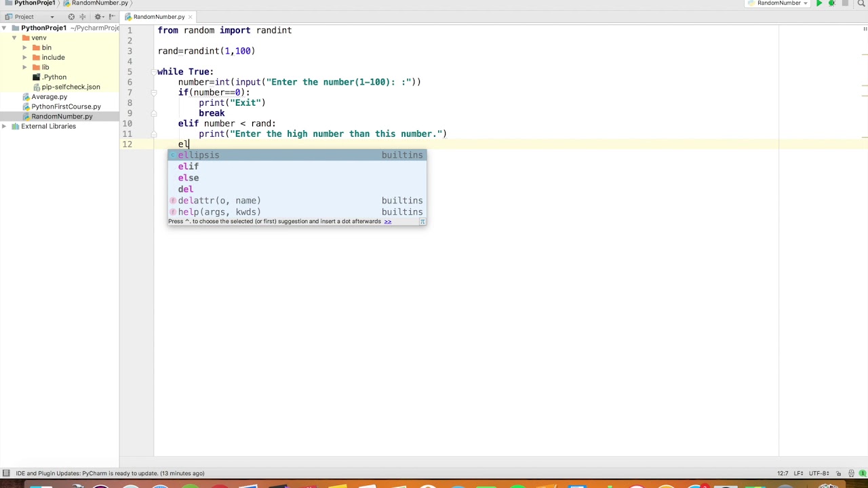Click the inspections hector icon
The image size is (868, 488).
click(851, 473)
